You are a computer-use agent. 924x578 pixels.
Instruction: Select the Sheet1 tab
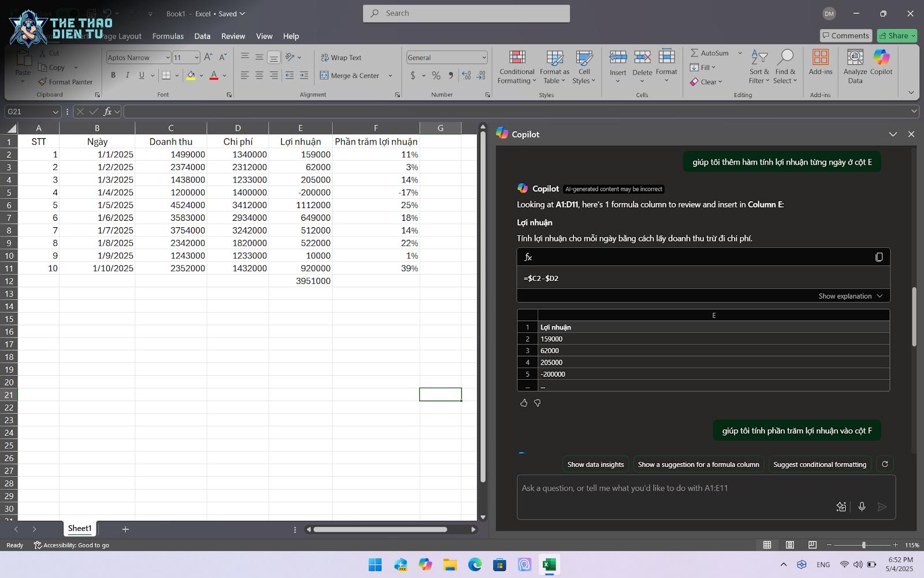80,528
